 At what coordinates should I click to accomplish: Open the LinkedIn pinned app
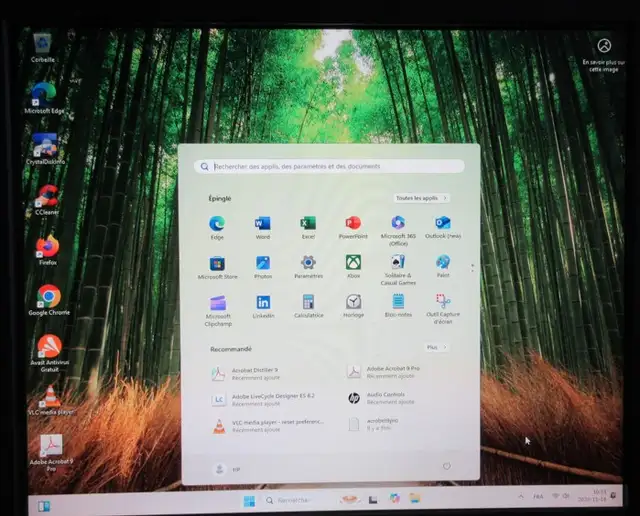[x=263, y=307]
